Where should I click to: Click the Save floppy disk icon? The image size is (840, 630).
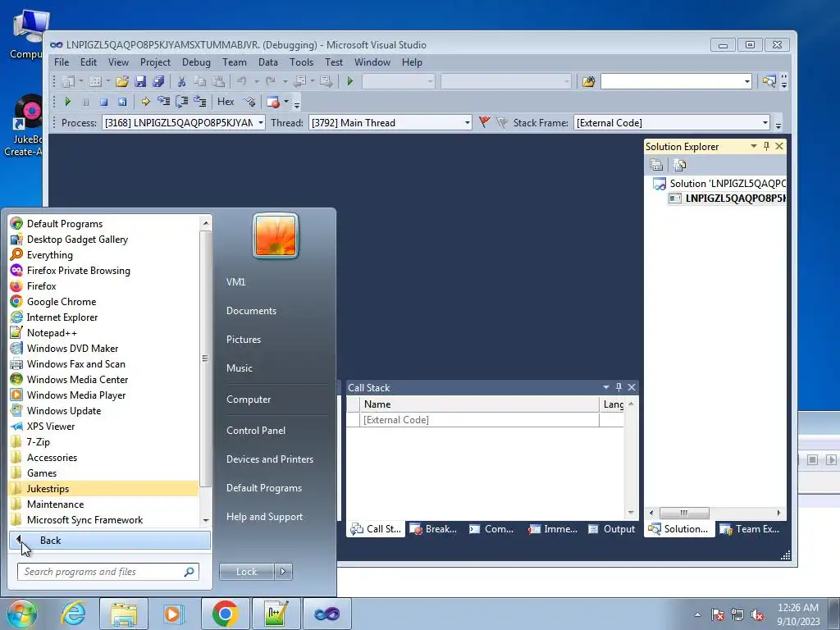140,81
